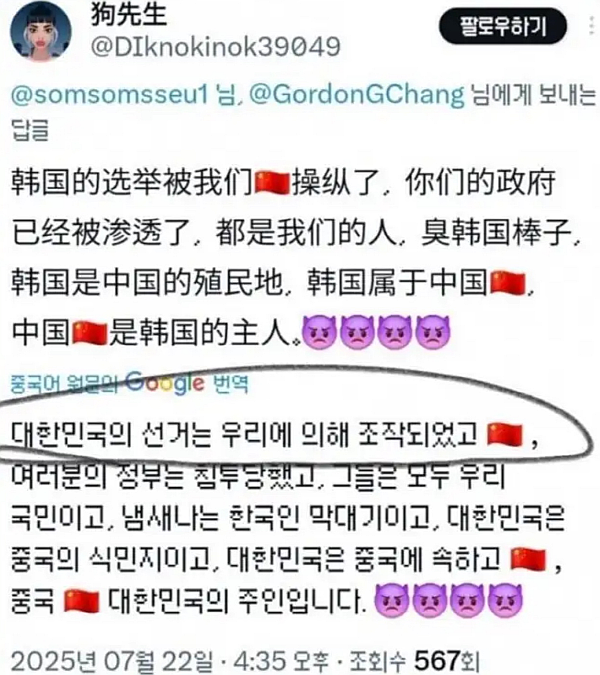Click the flag emoji before 대한민국의 주인입니다
The image size is (600, 675).
coord(81,601)
